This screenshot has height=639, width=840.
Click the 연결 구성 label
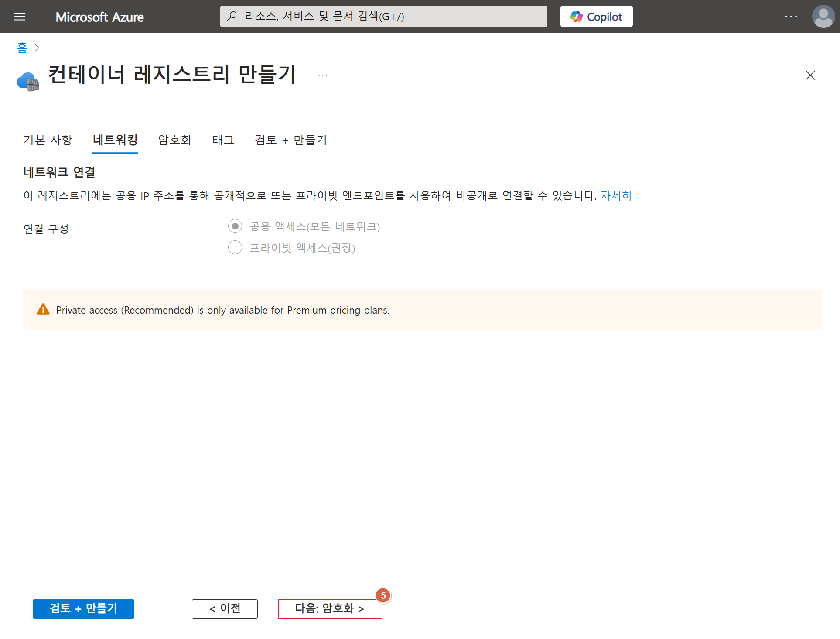click(46, 229)
